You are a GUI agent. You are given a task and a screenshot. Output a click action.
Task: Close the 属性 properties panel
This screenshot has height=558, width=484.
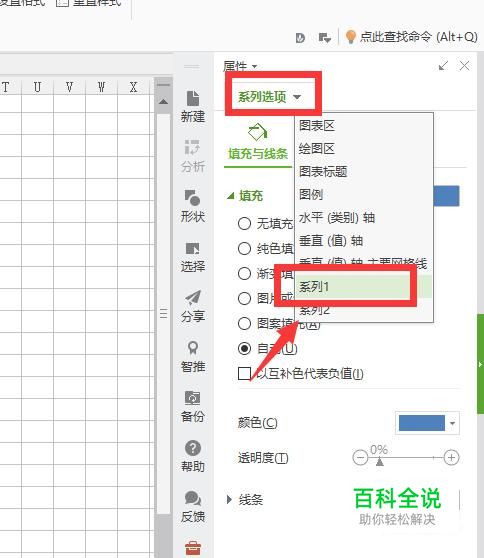[x=464, y=65]
